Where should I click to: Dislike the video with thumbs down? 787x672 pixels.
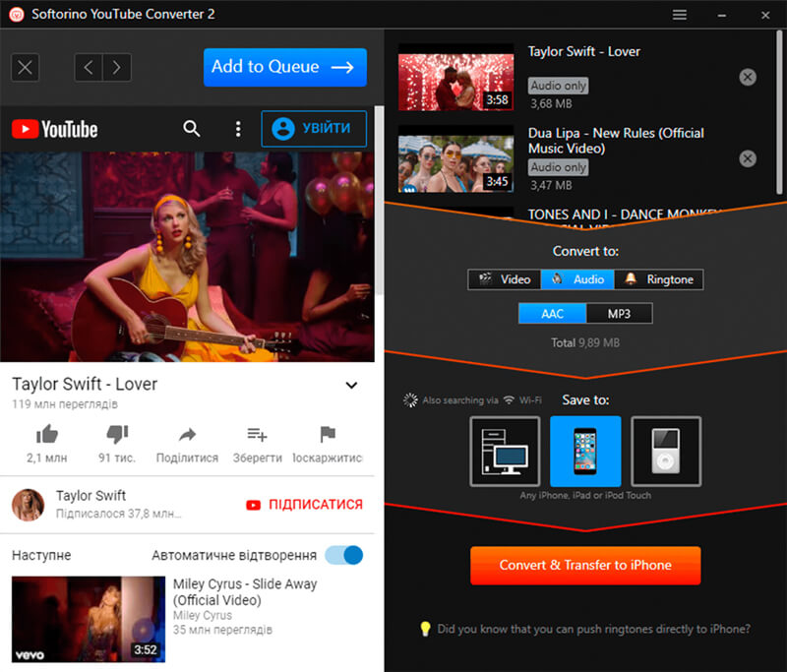117,434
